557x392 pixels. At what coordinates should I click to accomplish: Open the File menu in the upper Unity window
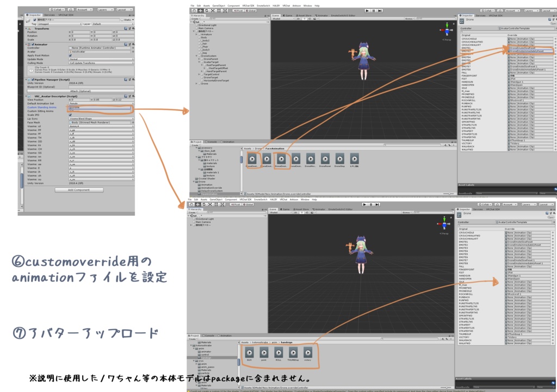click(192, 5)
